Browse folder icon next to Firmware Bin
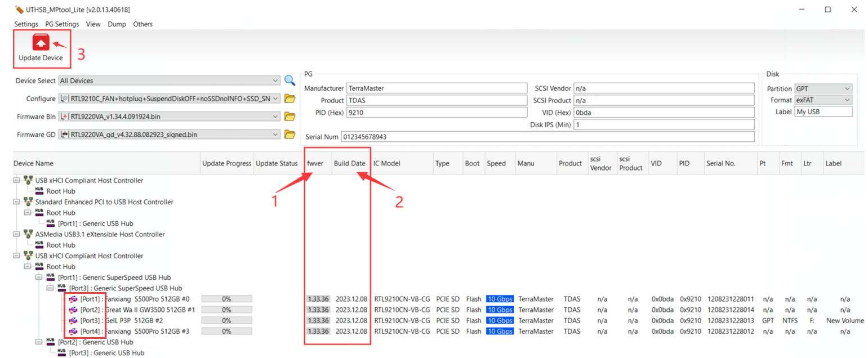 [x=290, y=117]
